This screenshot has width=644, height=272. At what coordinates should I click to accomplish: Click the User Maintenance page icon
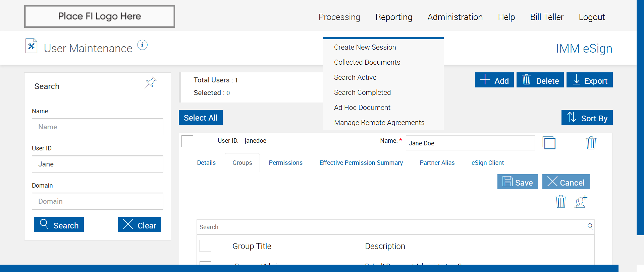(31, 46)
